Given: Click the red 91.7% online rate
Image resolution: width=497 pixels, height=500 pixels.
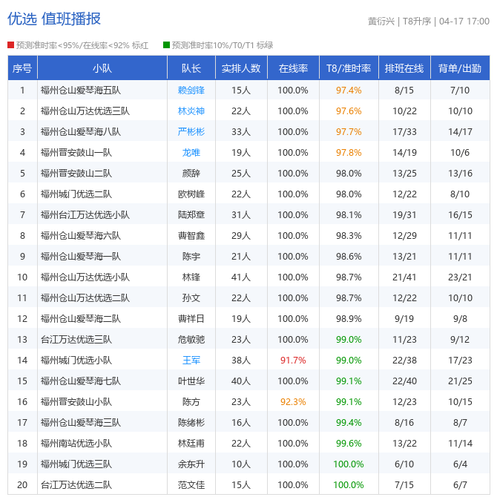Looking at the screenshot, I should click(x=293, y=360).
